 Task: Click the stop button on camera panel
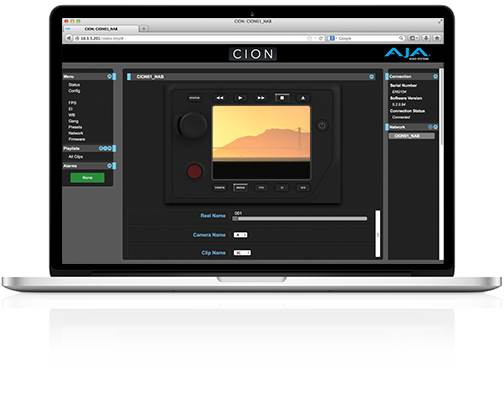[282, 98]
